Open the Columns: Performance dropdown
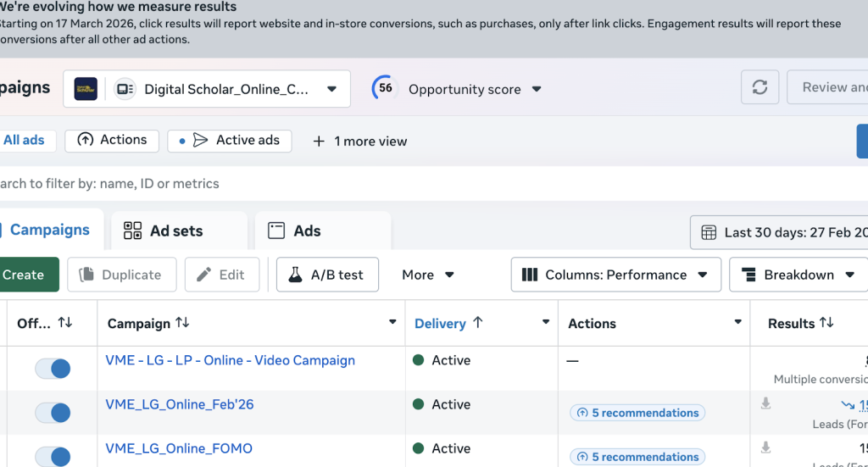 click(x=615, y=275)
